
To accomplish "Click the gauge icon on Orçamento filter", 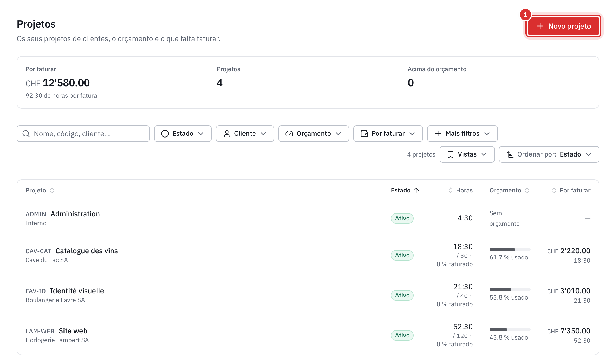I will pyautogui.click(x=289, y=134).
